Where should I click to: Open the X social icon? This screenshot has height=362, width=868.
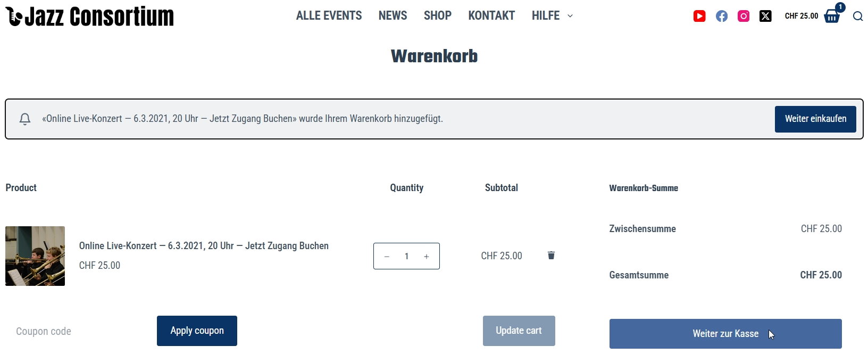point(765,16)
